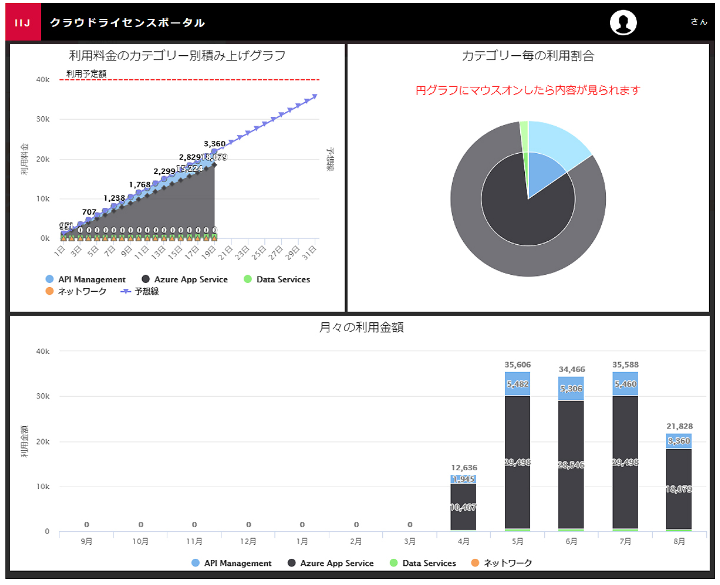Click the クラウドライセンスポータル header title
The height and width of the screenshot is (585, 720).
(128, 22)
